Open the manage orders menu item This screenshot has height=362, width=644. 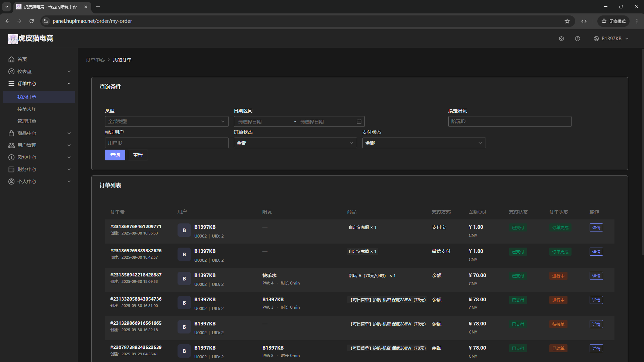point(27,121)
